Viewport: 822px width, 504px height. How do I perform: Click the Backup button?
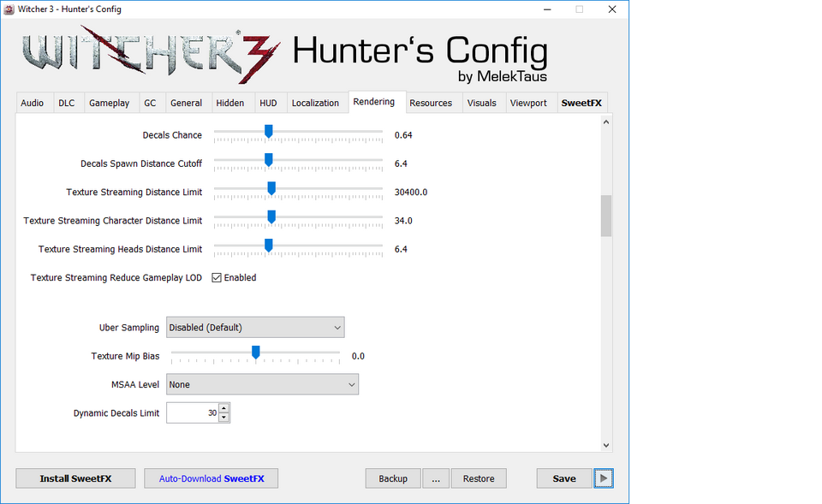pos(393,478)
